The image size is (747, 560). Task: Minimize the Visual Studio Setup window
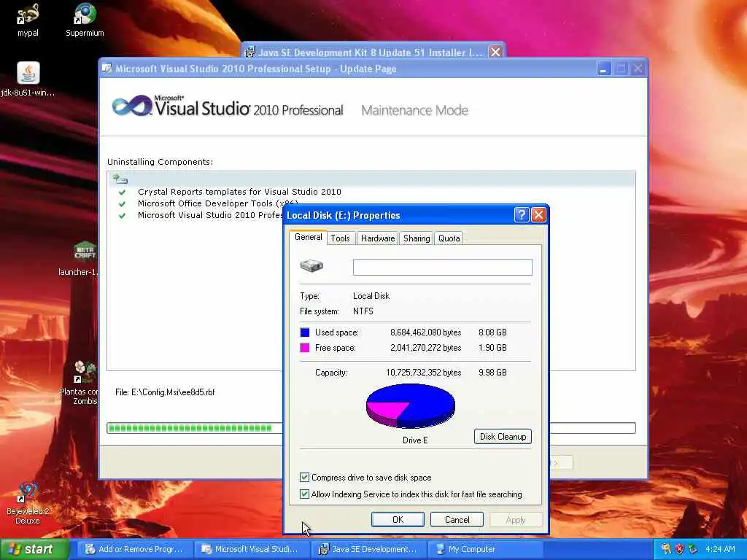click(603, 69)
